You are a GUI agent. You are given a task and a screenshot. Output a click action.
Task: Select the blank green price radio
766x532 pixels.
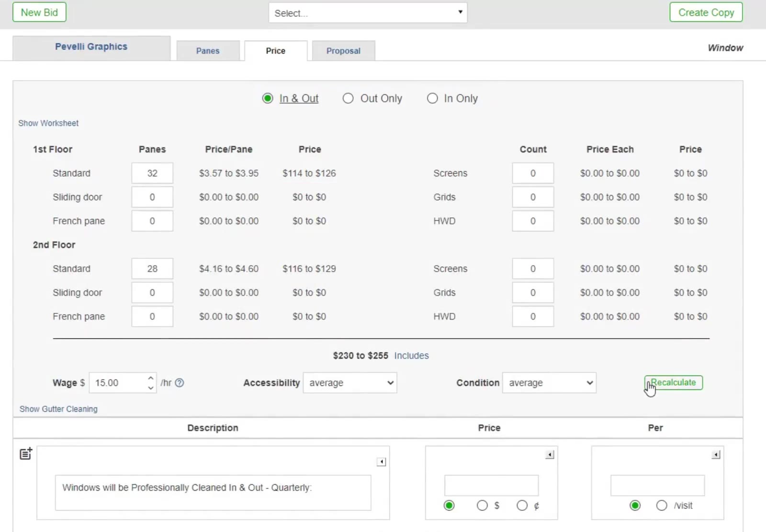coord(449,505)
